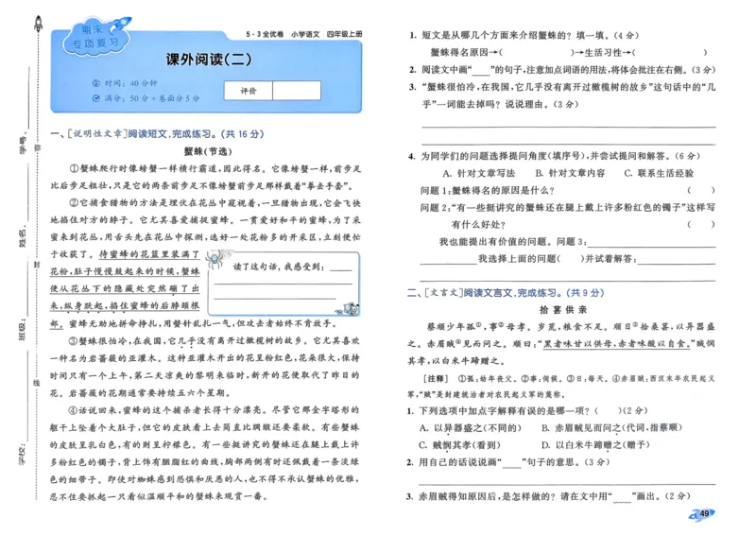Click the checkmark icon beside 满分: 50分
This screenshot has width=756, height=535.
96,98
